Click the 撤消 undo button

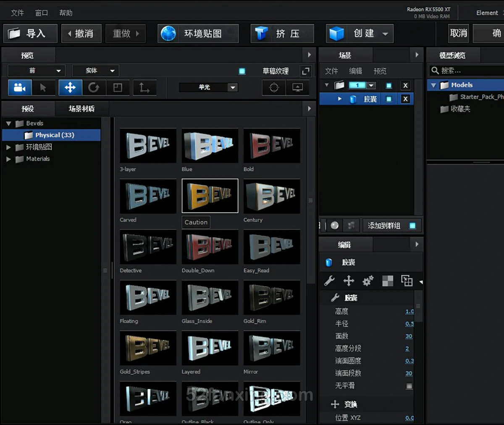click(81, 33)
